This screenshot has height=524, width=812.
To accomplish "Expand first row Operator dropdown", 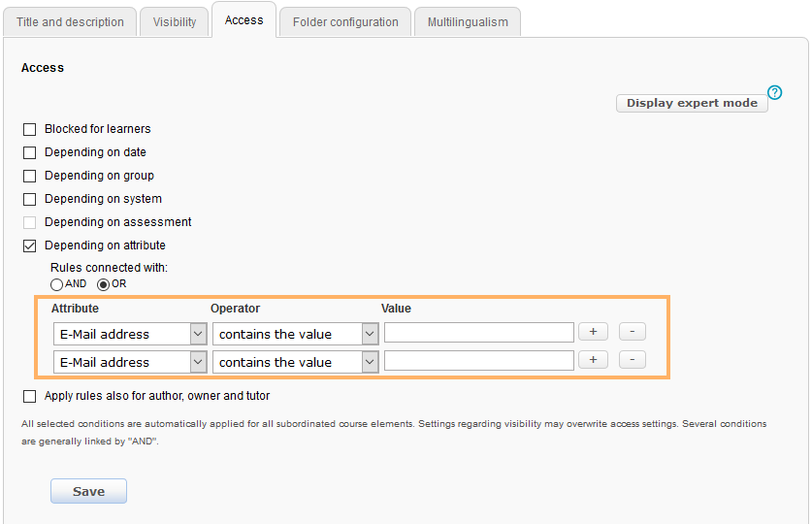I will coord(295,334).
